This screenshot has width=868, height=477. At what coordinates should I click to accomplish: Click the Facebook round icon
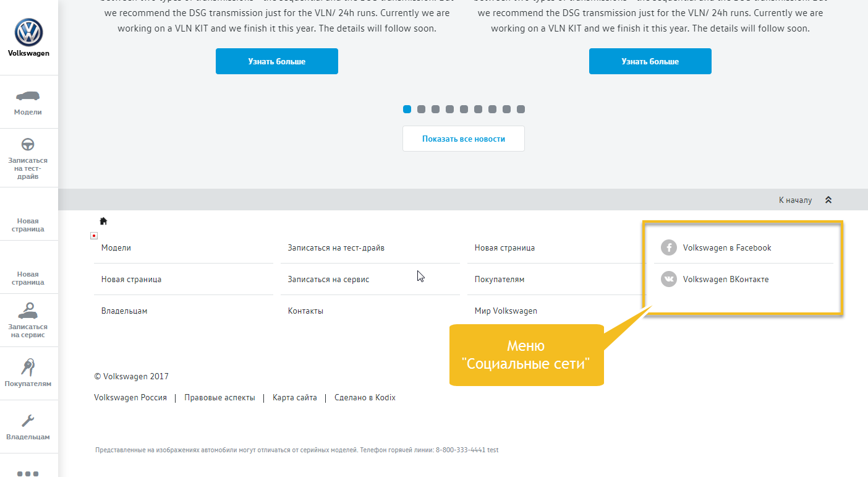click(668, 247)
